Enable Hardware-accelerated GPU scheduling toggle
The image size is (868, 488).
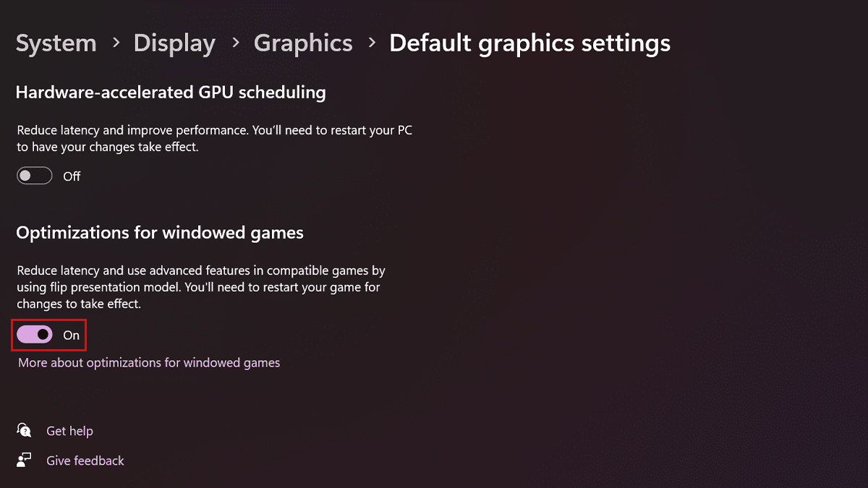[x=35, y=176]
